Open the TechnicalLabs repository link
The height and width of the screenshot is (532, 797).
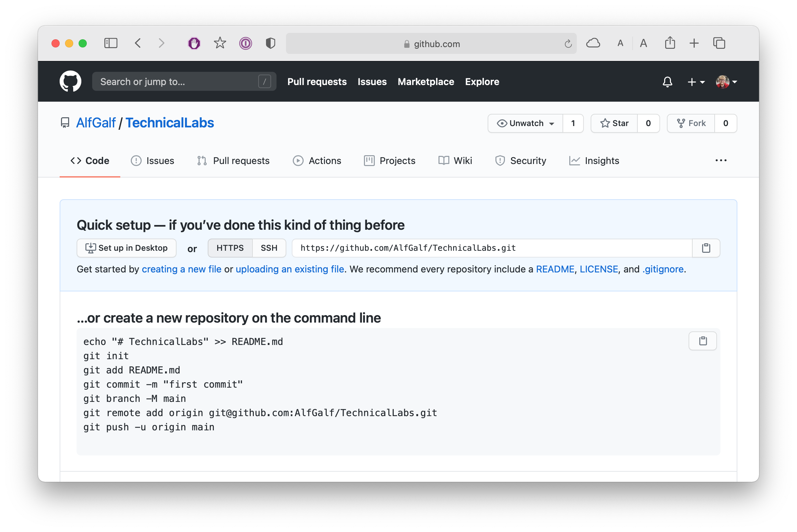(x=170, y=123)
